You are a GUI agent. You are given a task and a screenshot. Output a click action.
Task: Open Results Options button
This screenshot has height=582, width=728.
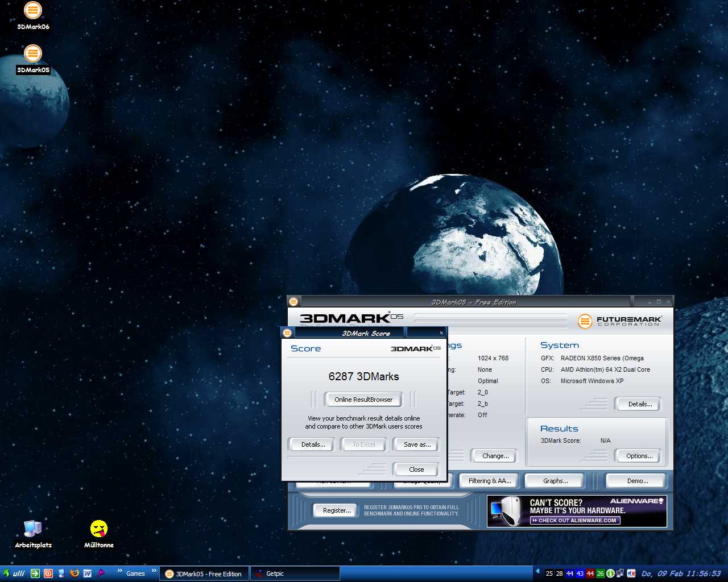[x=639, y=456]
